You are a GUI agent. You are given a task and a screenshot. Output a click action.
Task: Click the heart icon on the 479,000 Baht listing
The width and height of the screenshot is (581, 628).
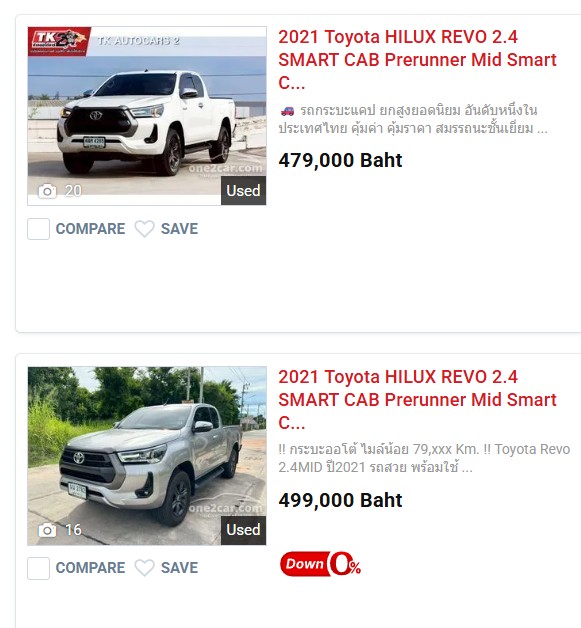tap(144, 229)
